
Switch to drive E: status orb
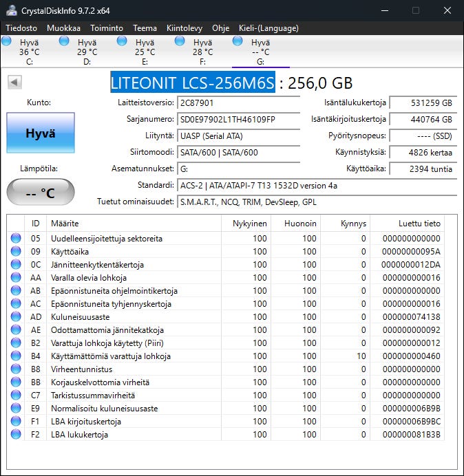point(123,41)
